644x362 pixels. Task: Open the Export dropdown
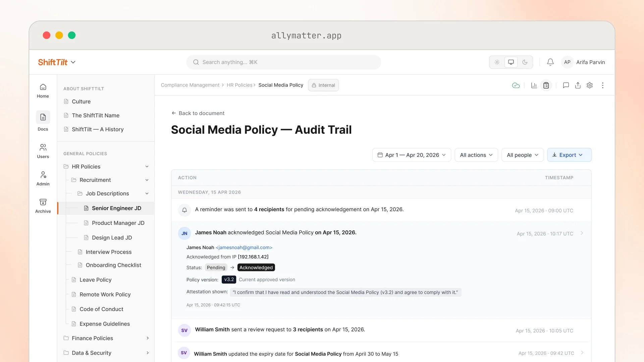click(x=569, y=155)
